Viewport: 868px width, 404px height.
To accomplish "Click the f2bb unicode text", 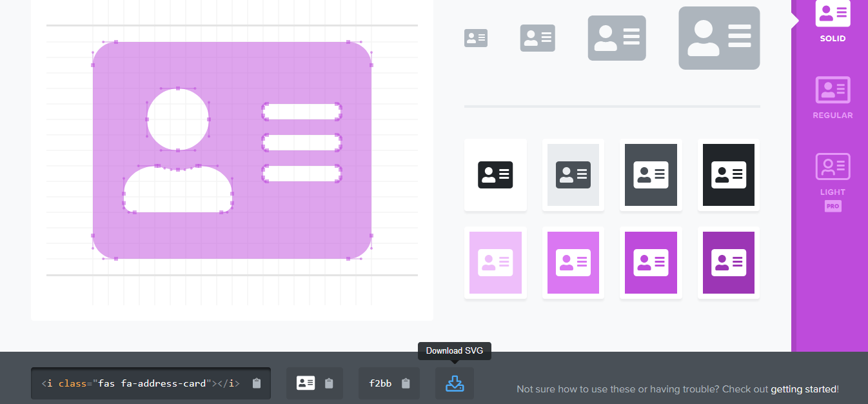I will click(x=380, y=383).
